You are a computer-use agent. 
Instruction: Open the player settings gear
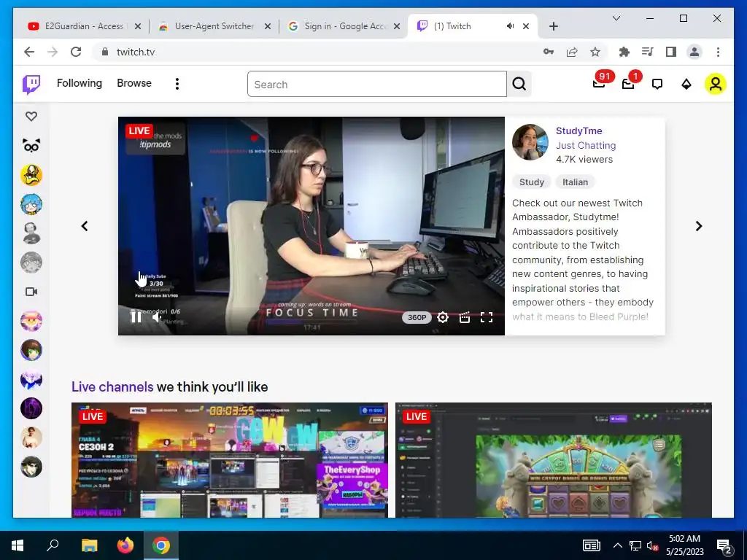tap(443, 317)
